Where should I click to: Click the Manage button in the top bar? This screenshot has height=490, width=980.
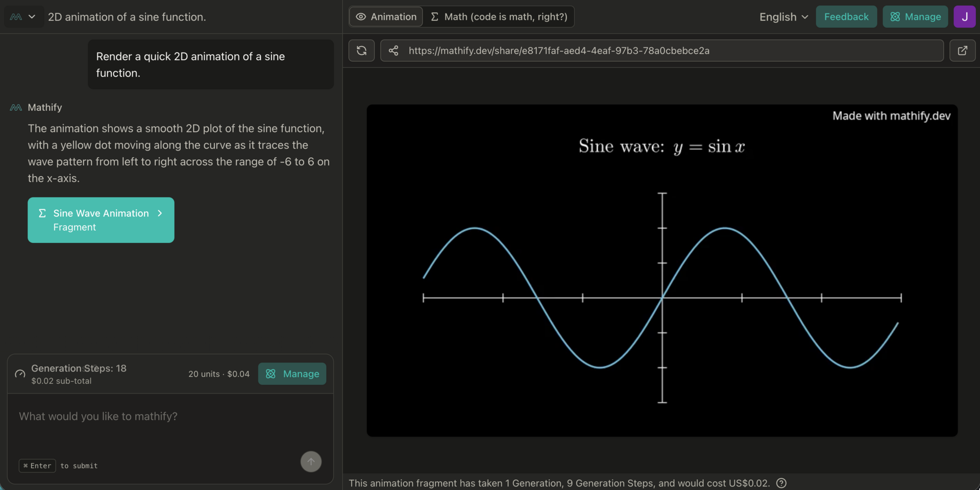click(914, 16)
